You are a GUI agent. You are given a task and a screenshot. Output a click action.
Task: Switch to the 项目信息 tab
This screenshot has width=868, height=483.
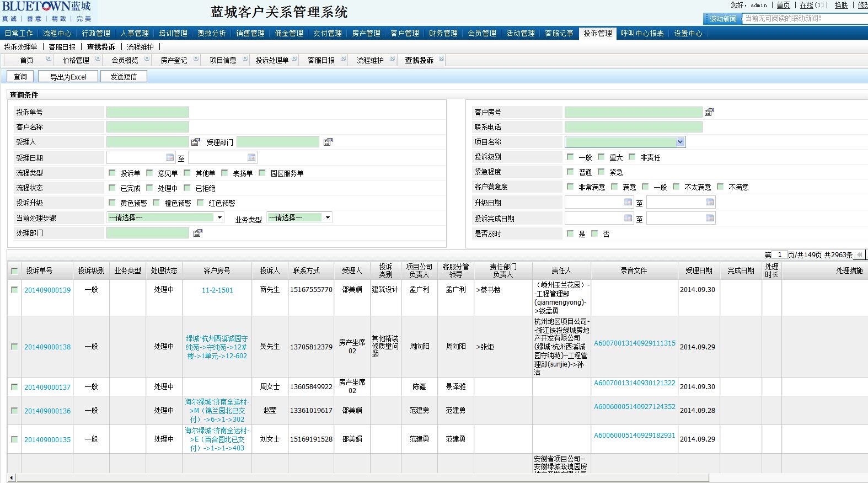tap(223, 60)
